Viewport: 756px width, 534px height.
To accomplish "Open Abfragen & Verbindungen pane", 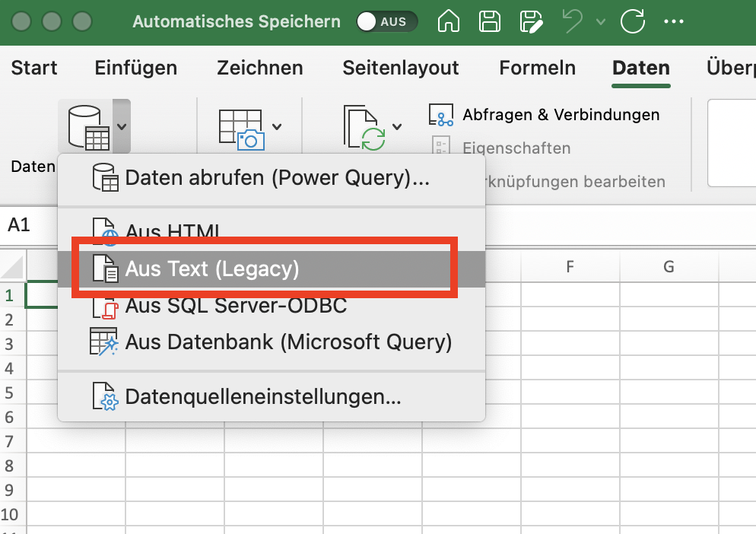I will pos(545,115).
